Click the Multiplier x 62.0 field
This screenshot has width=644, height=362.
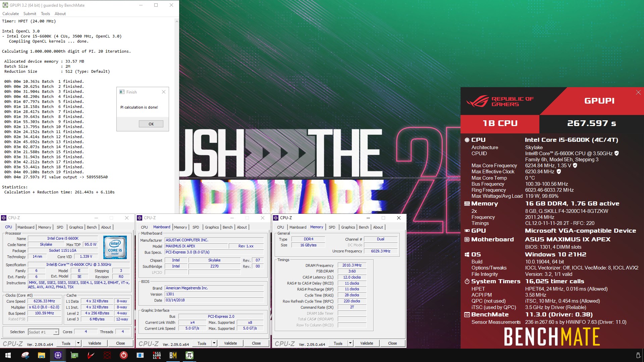coord(44,307)
